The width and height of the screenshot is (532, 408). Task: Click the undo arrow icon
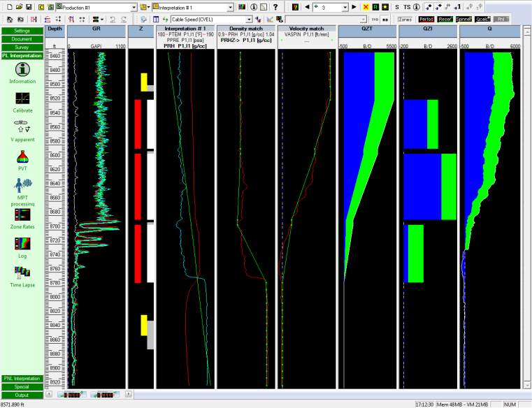pos(113,20)
